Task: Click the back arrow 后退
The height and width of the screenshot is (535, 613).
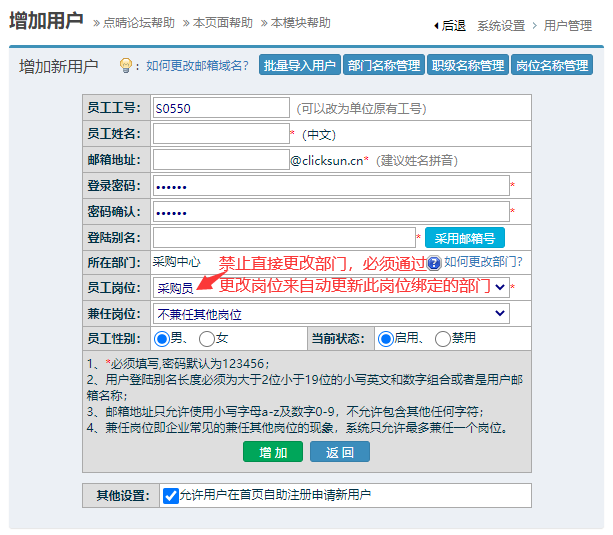Action: [449, 25]
